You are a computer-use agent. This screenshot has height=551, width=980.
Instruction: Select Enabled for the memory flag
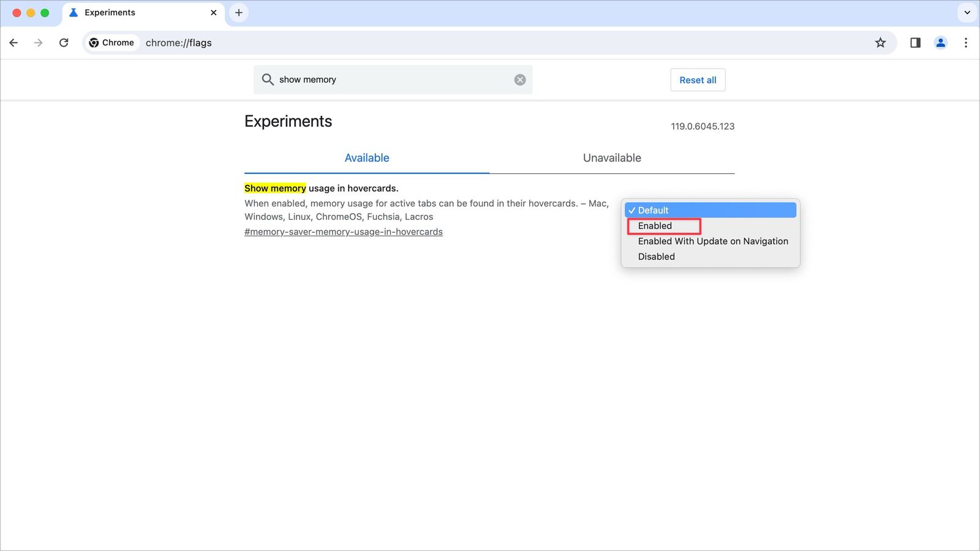[x=654, y=226]
